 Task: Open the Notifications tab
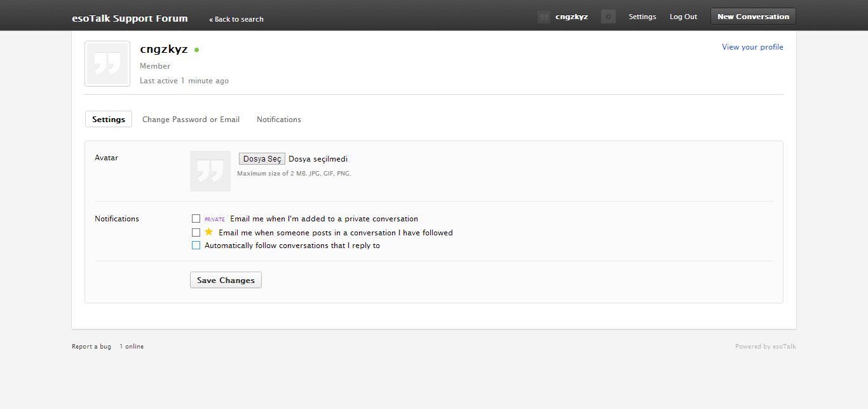click(x=279, y=120)
